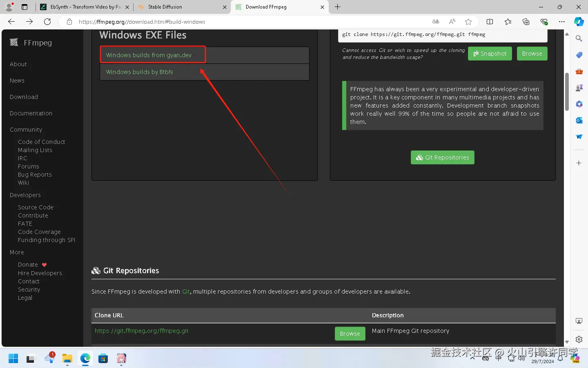Activate Read aloud icon in address bar
Viewport: 588px width, 368px height.
[x=452, y=22]
